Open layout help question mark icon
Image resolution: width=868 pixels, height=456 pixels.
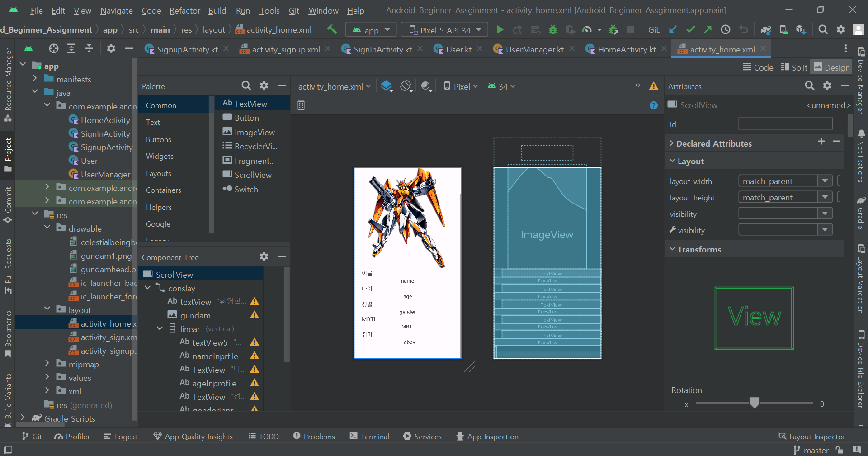pos(654,105)
